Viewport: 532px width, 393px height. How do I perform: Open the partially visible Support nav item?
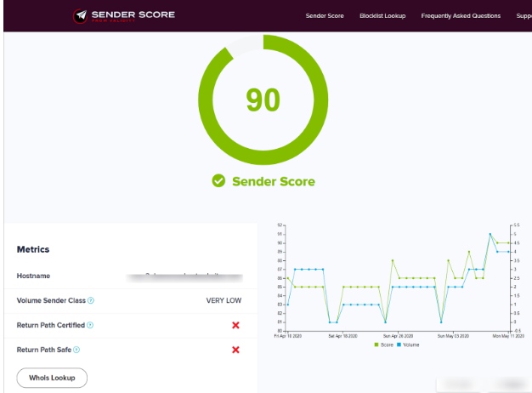pos(524,15)
